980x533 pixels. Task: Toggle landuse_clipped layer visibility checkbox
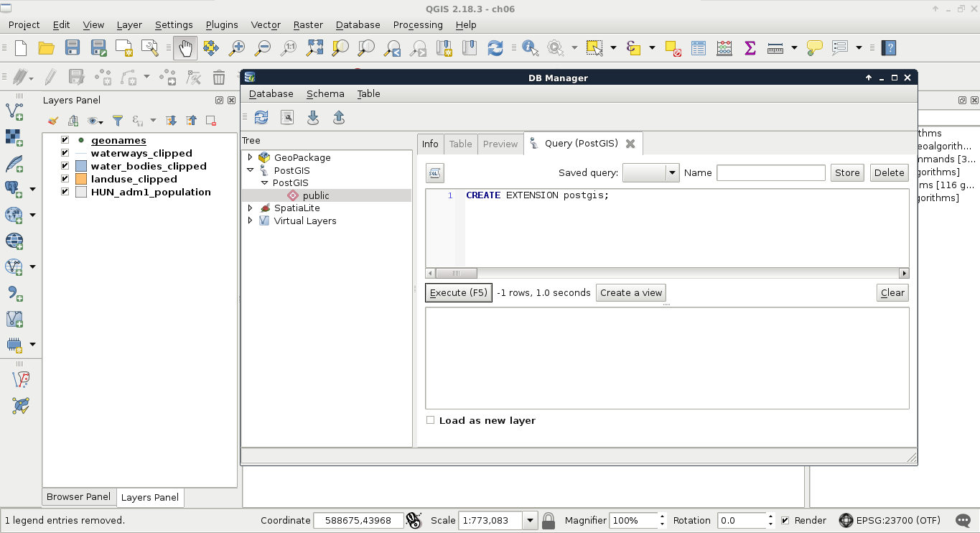point(65,180)
